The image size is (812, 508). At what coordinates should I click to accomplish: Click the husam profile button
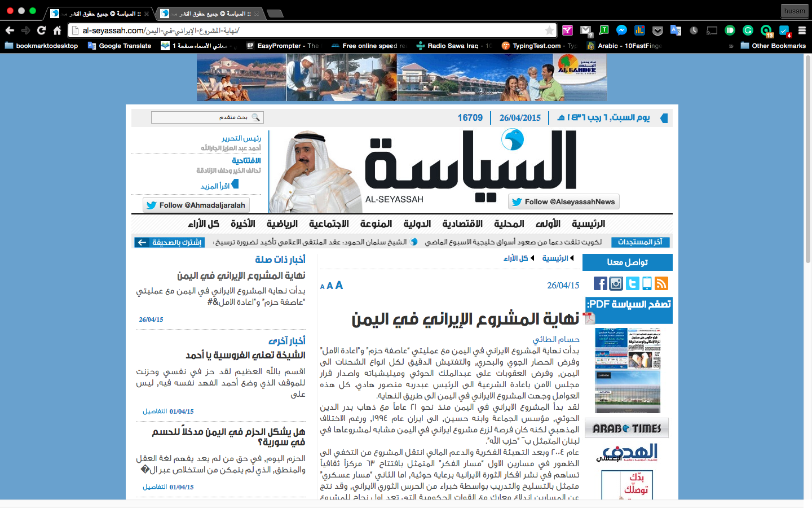click(795, 11)
